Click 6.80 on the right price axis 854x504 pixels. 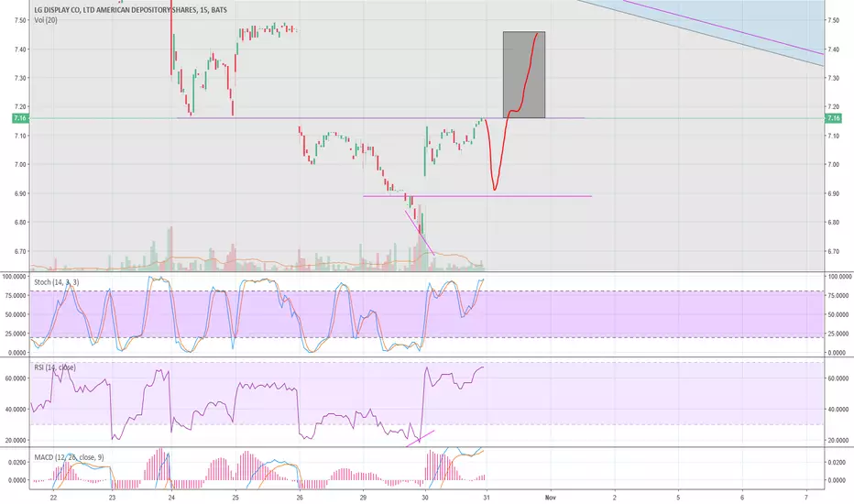tap(833, 223)
